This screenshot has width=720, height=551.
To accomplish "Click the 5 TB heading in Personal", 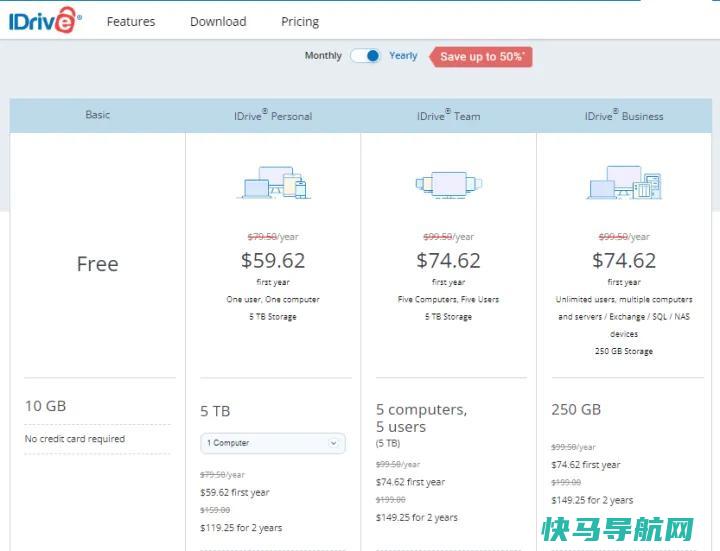I will [x=215, y=411].
